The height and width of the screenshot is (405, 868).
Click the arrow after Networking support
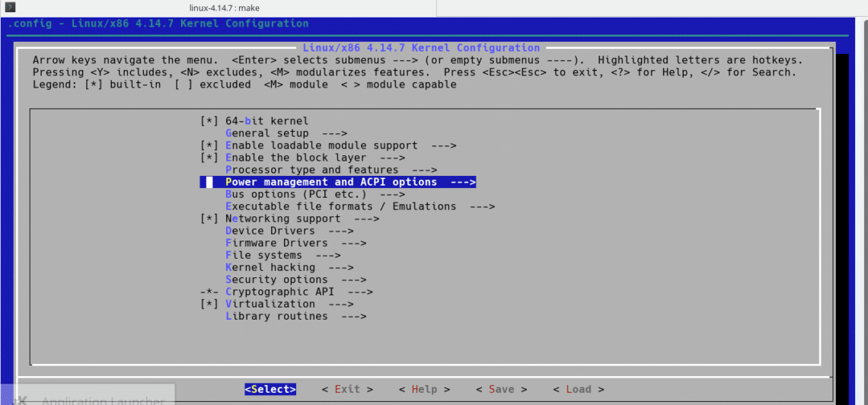coord(366,219)
